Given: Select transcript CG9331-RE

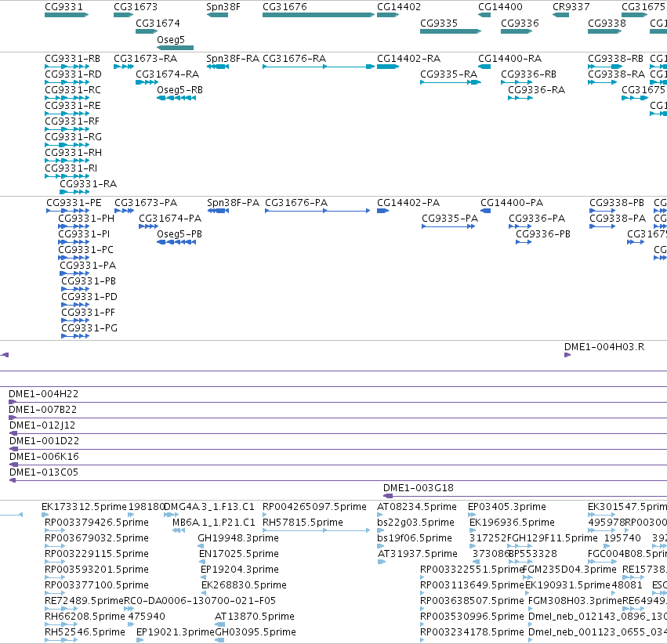Looking at the screenshot, I should point(67,114).
